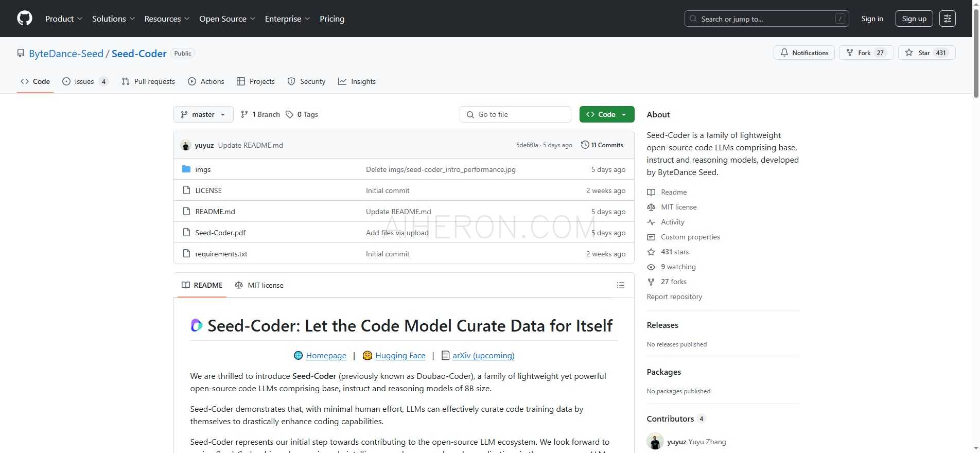Click the Sign up button
The width and height of the screenshot is (980, 453).
(x=914, y=19)
